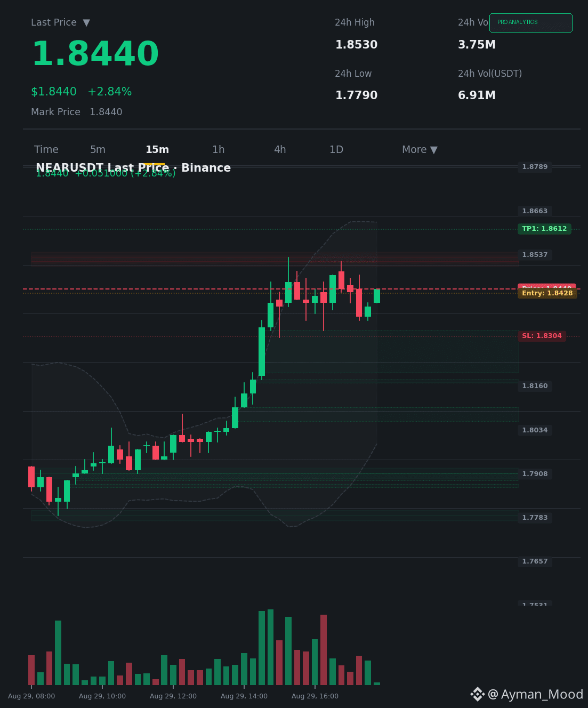Click the PRO ANALYTICS button
This screenshot has height=708, width=588.
(531, 23)
